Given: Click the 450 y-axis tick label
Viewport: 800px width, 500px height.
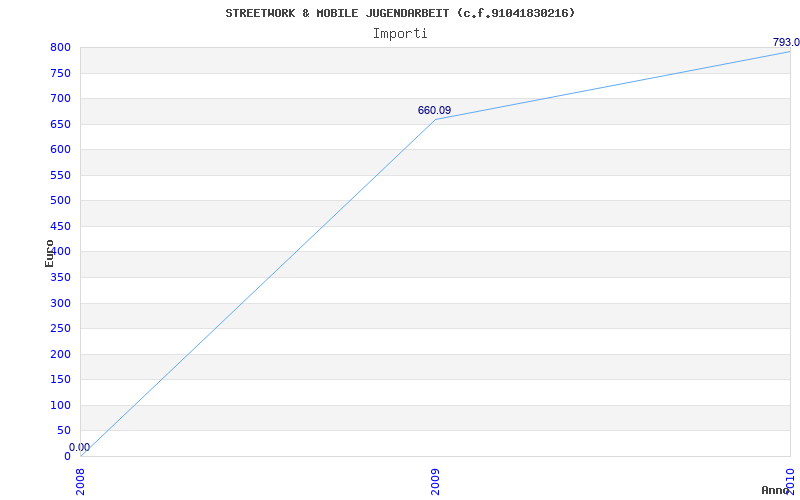Looking at the screenshot, I should pos(60,227).
